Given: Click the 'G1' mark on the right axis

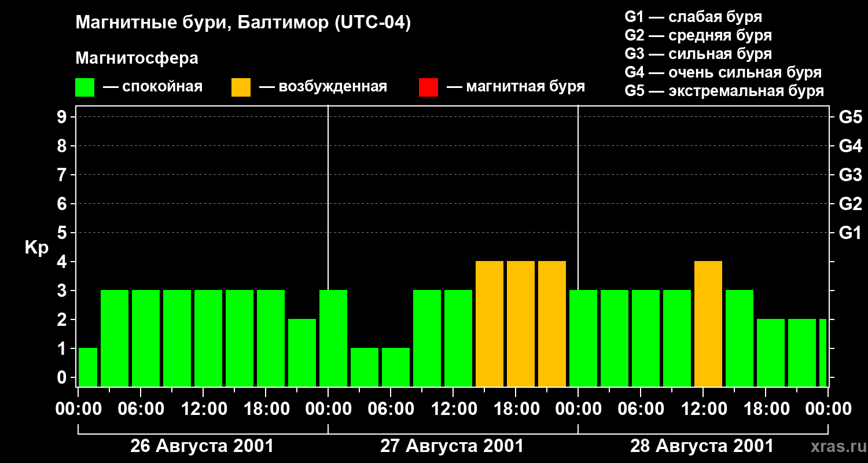Looking at the screenshot, I should 850,233.
